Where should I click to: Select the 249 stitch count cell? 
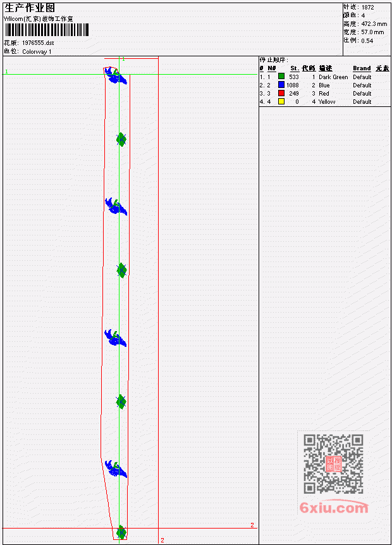click(294, 93)
